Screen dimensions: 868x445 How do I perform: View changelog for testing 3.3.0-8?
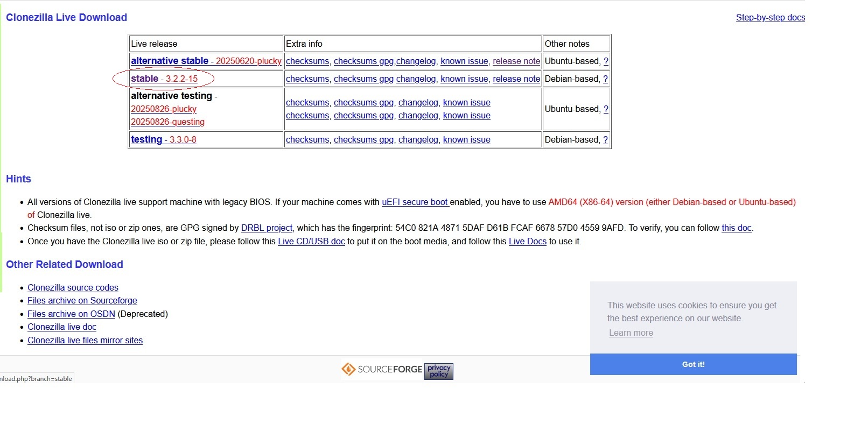click(x=418, y=140)
